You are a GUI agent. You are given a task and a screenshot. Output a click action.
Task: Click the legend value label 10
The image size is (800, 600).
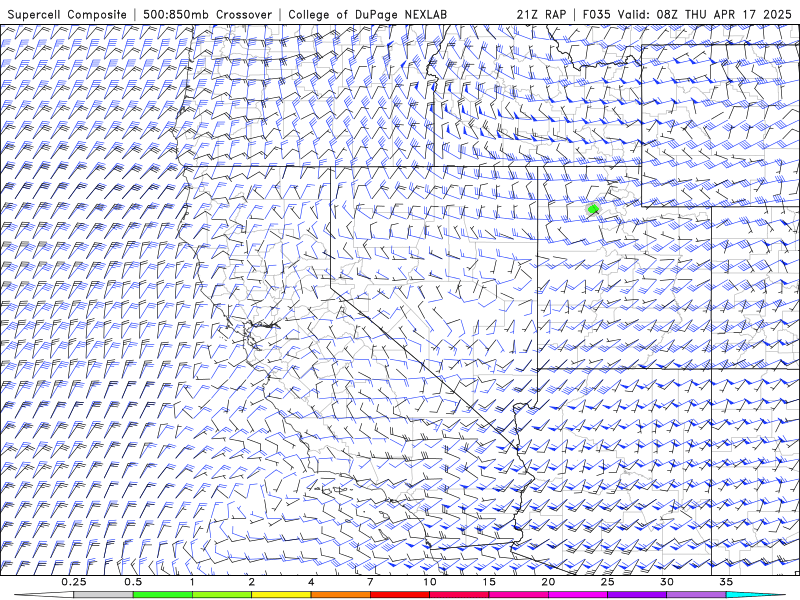[430, 582]
